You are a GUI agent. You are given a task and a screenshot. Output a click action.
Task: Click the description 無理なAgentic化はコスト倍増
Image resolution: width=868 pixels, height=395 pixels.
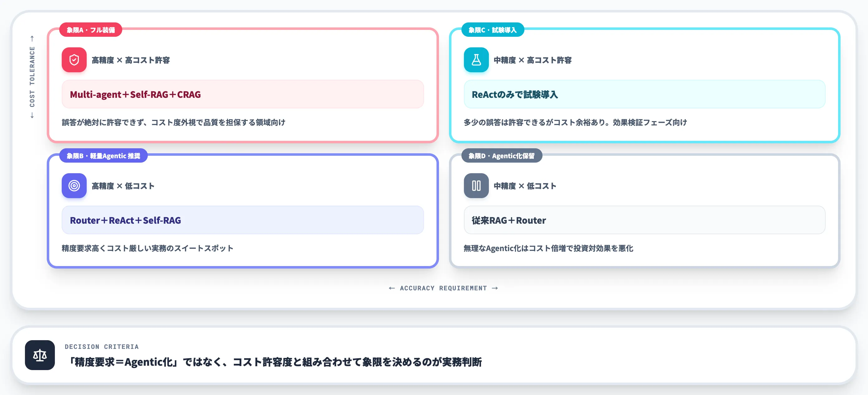[548, 249]
